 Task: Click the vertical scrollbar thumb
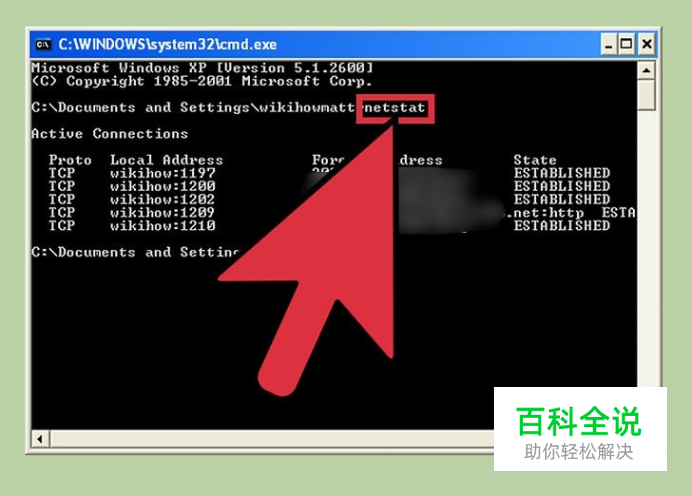click(x=647, y=95)
